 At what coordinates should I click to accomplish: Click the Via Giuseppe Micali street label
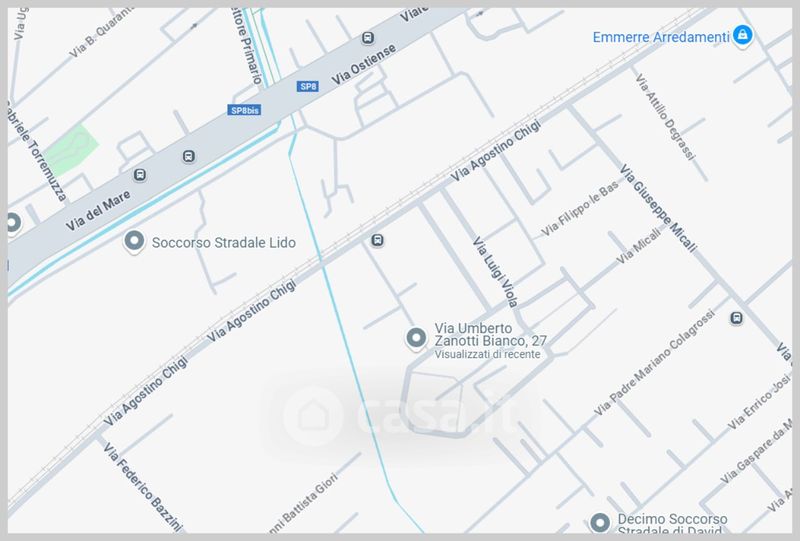[x=658, y=208]
